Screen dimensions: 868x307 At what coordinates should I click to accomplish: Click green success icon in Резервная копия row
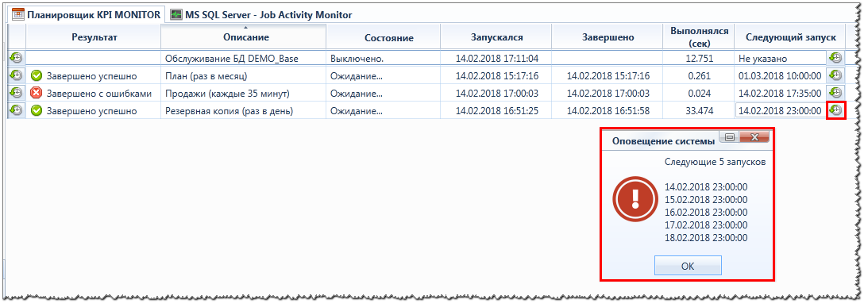pyautogui.click(x=37, y=111)
